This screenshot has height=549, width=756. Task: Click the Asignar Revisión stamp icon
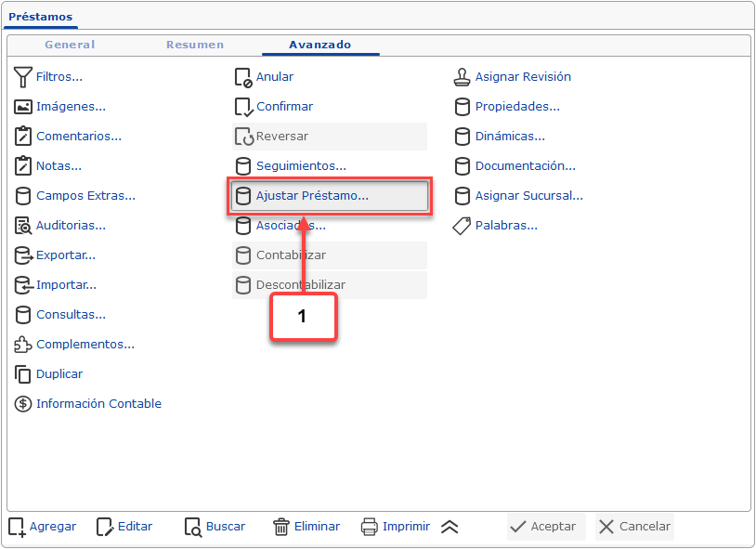(x=463, y=77)
